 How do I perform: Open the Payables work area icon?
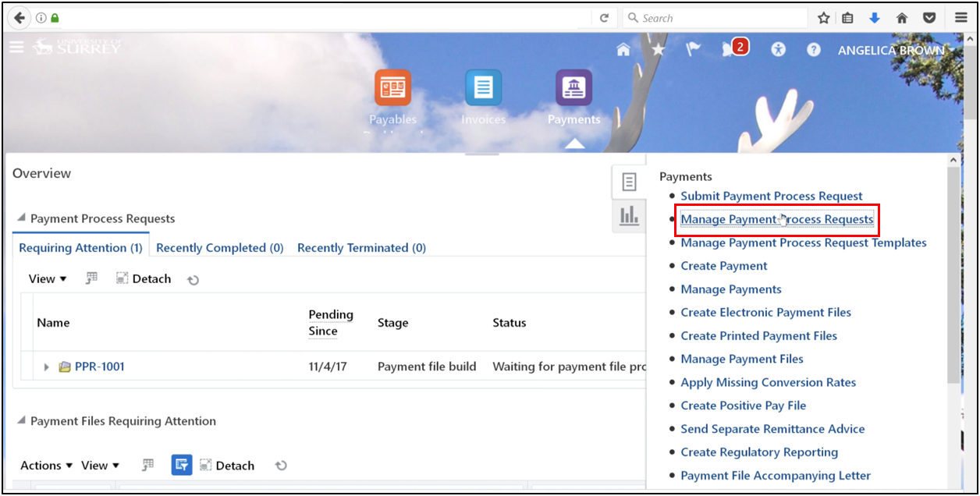click(x=392, y=87)
